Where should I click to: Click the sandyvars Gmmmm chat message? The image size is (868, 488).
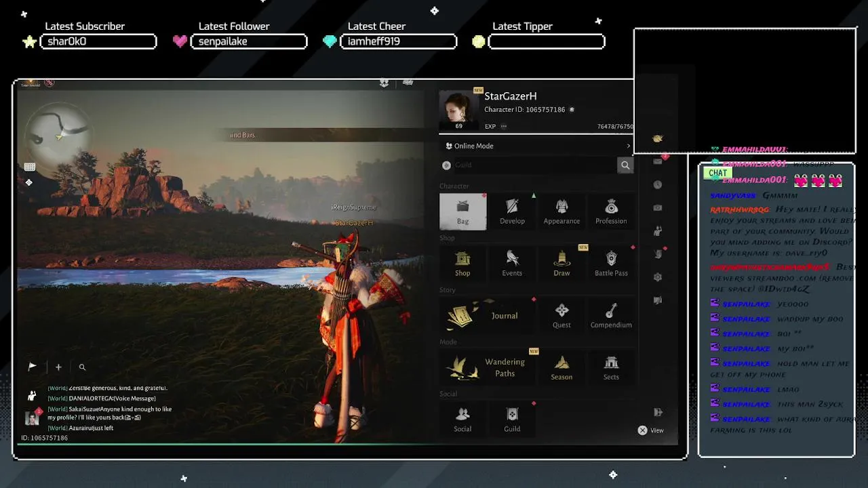click(x=754, y=195)
